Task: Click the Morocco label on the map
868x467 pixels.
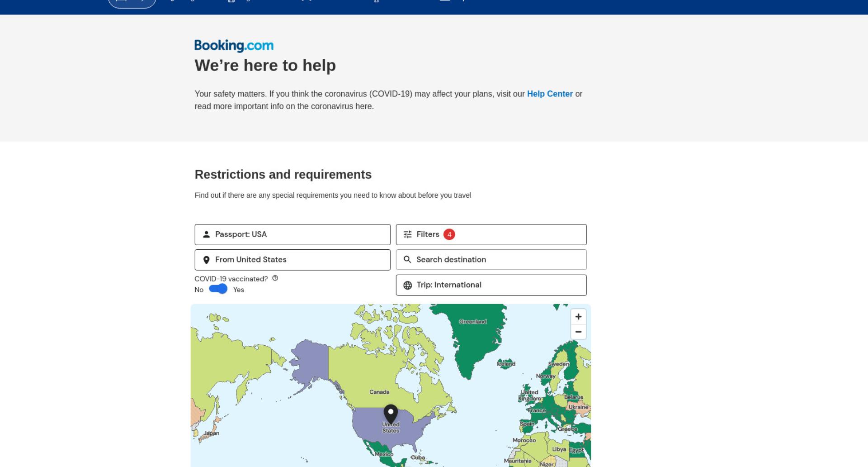Action: (524, 440)
